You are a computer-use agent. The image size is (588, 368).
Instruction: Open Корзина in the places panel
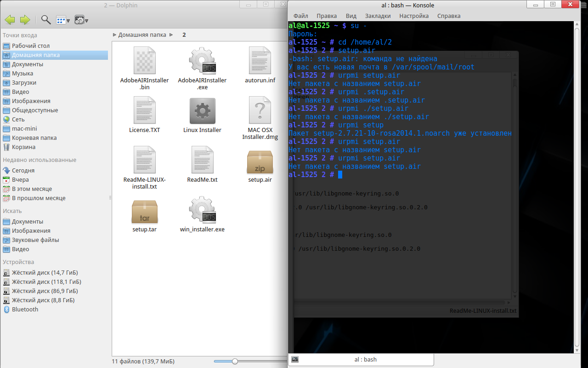click(23, 147)
